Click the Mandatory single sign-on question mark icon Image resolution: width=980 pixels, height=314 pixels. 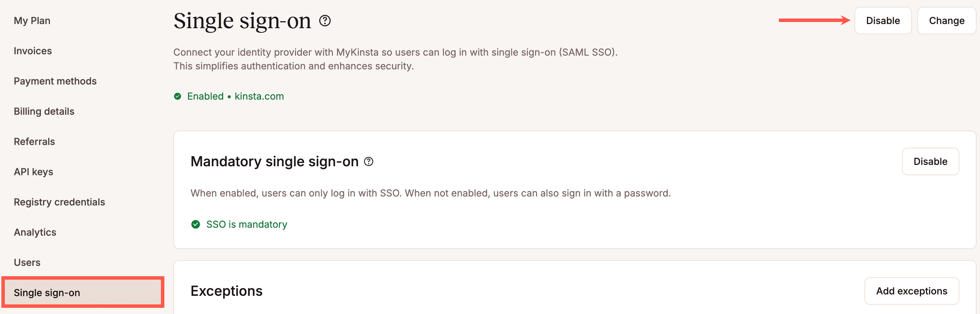point(369,161)
